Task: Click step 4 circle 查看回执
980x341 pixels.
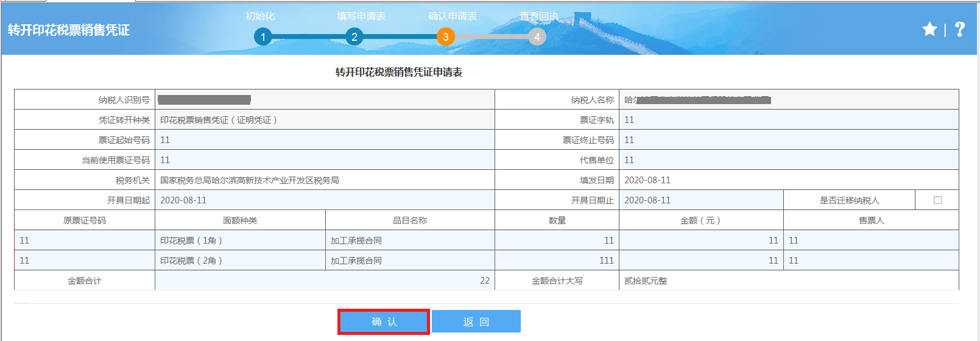Action: point(537,37)
